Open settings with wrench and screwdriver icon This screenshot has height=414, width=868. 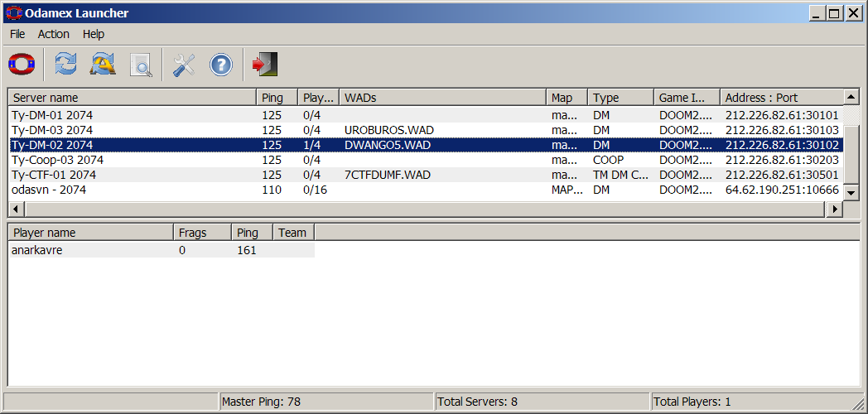(184, 65)
